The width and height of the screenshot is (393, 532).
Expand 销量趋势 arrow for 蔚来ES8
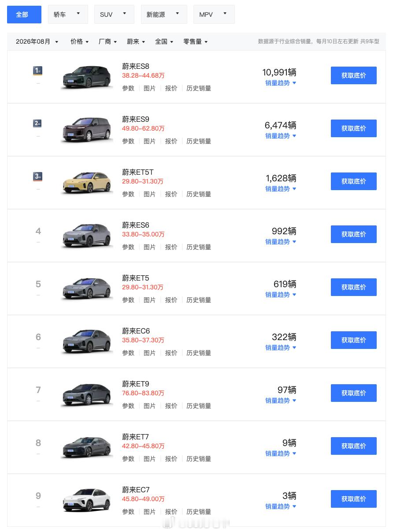294,83
